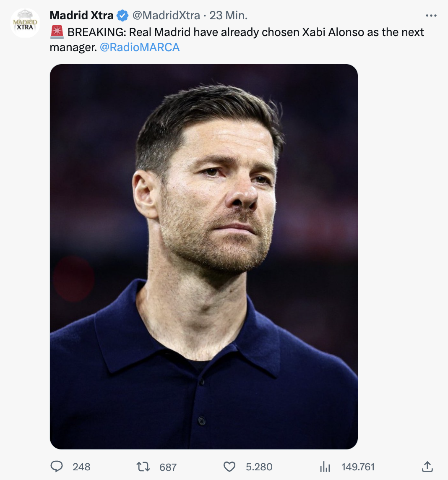The height and width of the screenshot is (480, 448).
Task: Click the word manager in tweet text
Action: click(72, 47)
